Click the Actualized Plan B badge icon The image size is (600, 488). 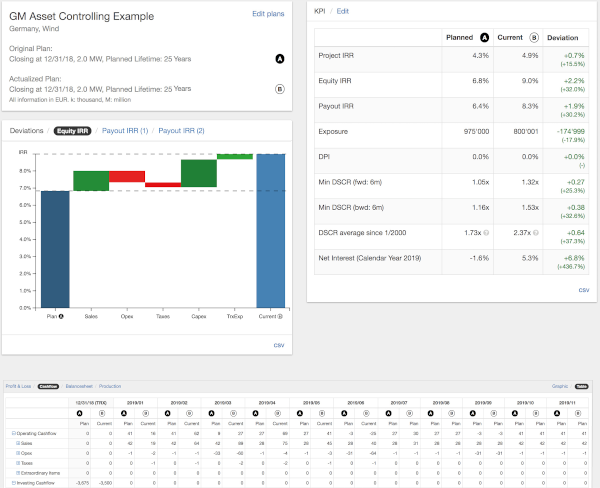coord(281,88)
